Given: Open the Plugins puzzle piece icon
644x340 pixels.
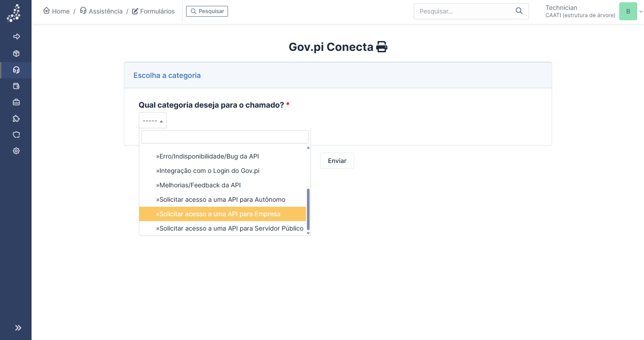Looking at the screenshot, I should point(16,118).
